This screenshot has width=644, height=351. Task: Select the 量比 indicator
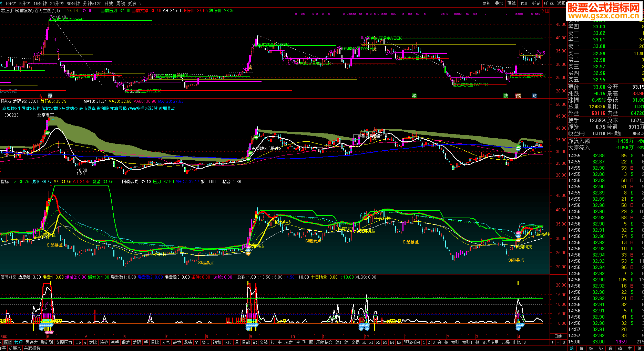click(x=155, y=342)
